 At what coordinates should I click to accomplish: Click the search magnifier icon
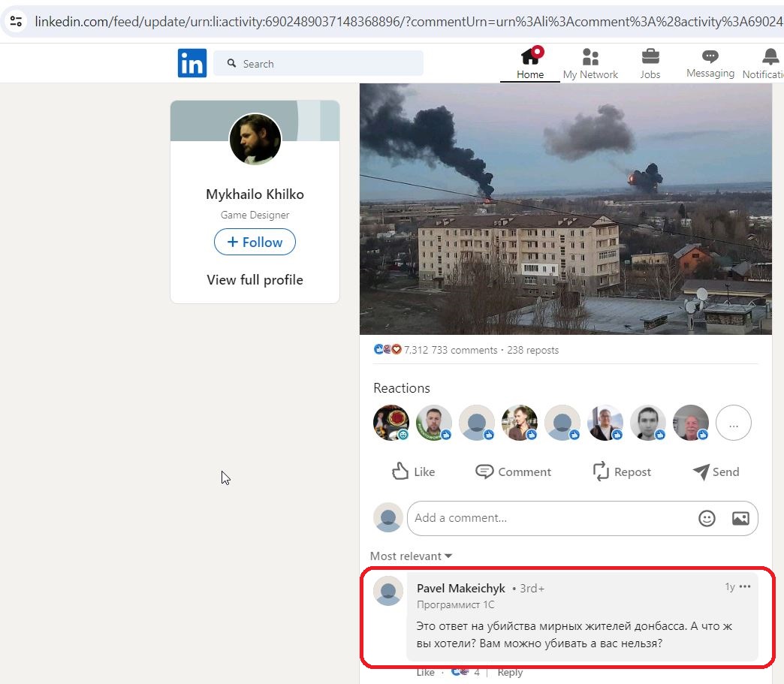click(231, 64)
